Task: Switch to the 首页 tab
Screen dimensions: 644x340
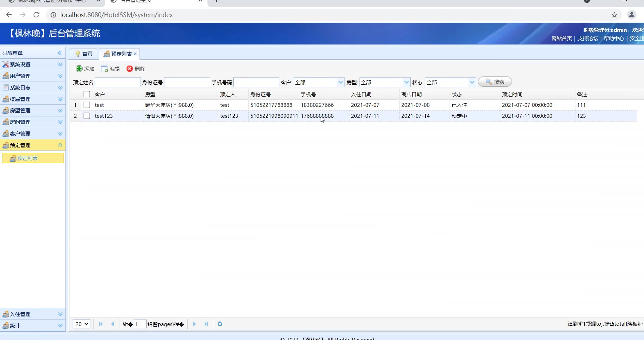Action: point(84,54)
